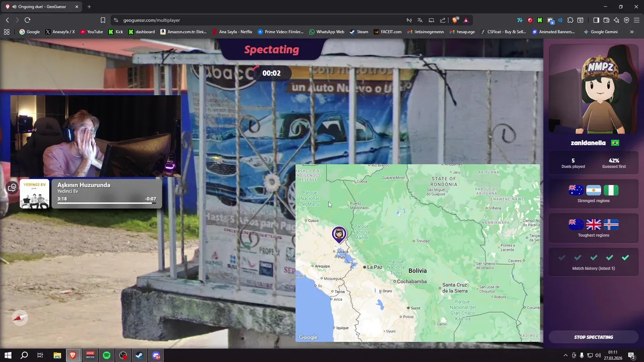This screenshot has height=362, width=644.
Task: Click the red compass arrow in street view
Action: coord(20,318)
